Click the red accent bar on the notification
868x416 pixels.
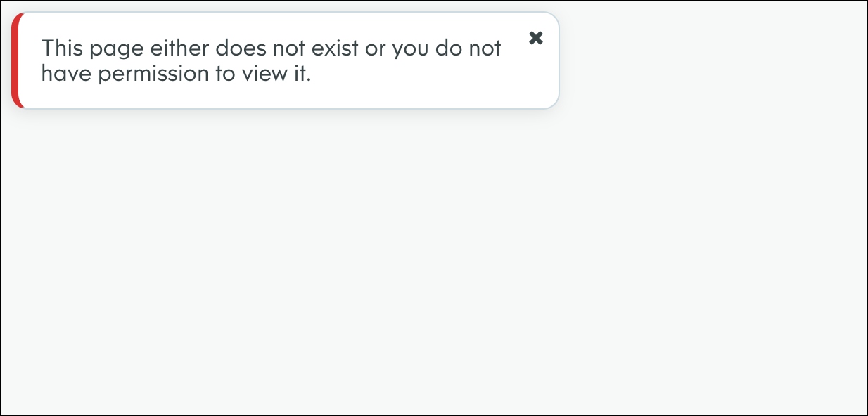pos(15,60)
